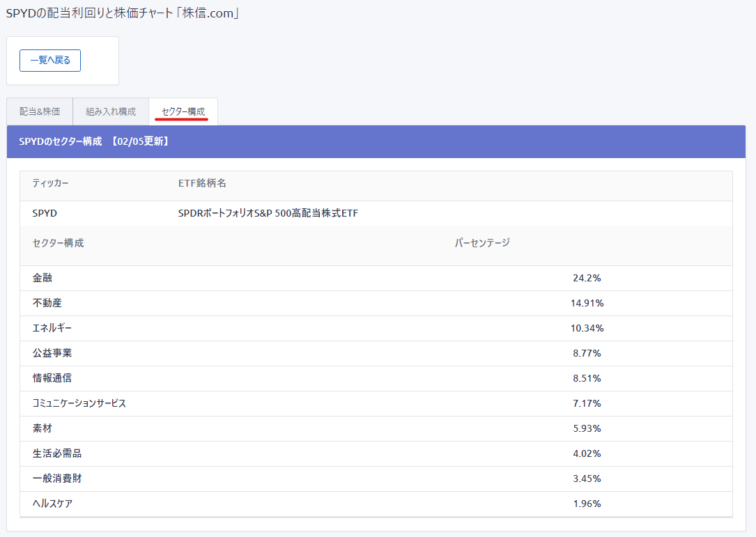The width and height of the screenshot is (756, 537).
Task: Select the SPYD ticker cell
Action: tap(45, 213)
